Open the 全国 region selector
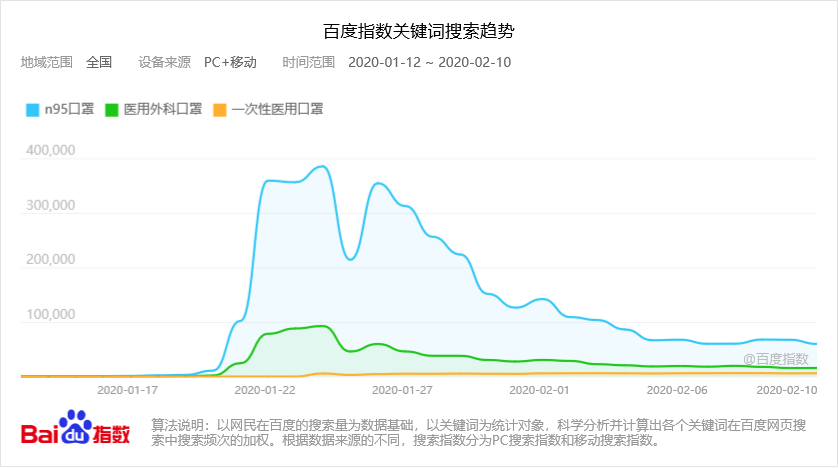838x468 pixels. (99, 62)
